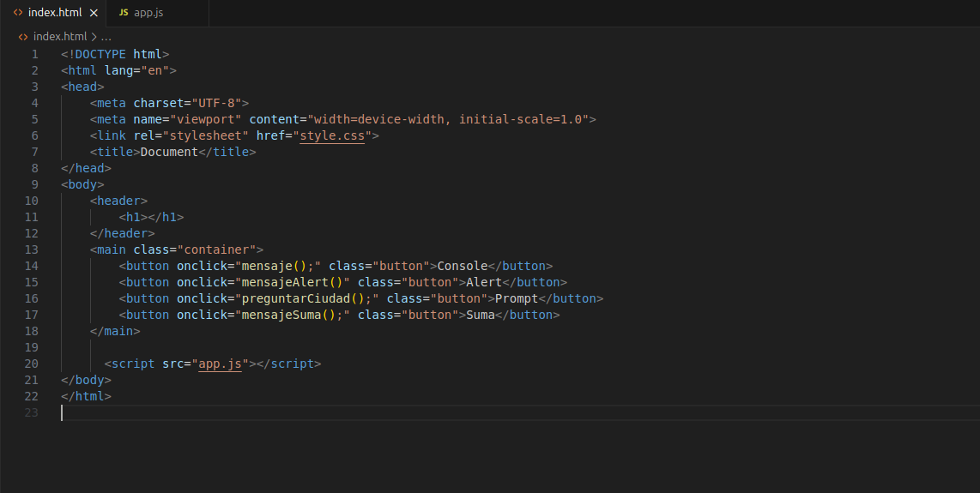The height and width of the screenshot is (493, 980).
Task: Click the mensajeSuma(); onclick value
Action: [292, 315]
